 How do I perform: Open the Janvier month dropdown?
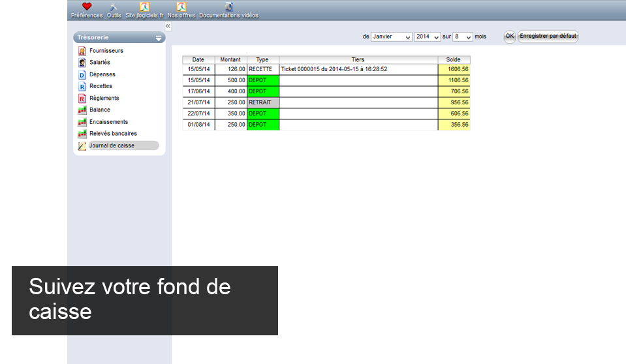click(391, 37)
